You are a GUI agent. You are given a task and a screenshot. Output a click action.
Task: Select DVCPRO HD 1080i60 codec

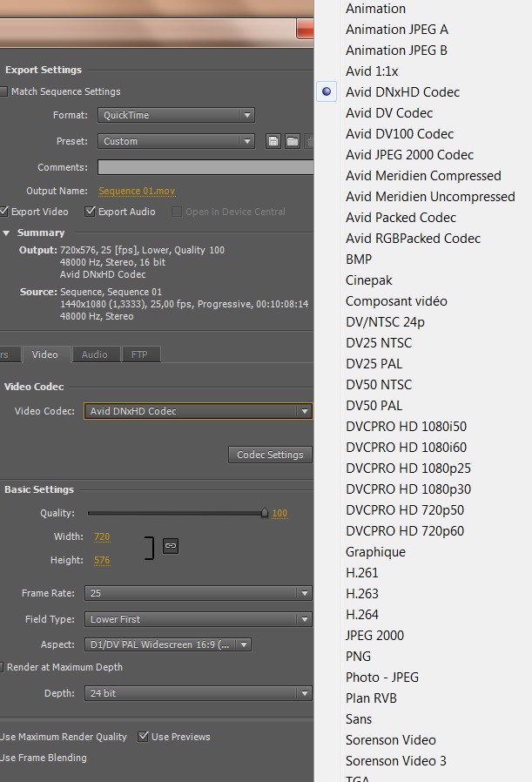click(x=407, y=448)
